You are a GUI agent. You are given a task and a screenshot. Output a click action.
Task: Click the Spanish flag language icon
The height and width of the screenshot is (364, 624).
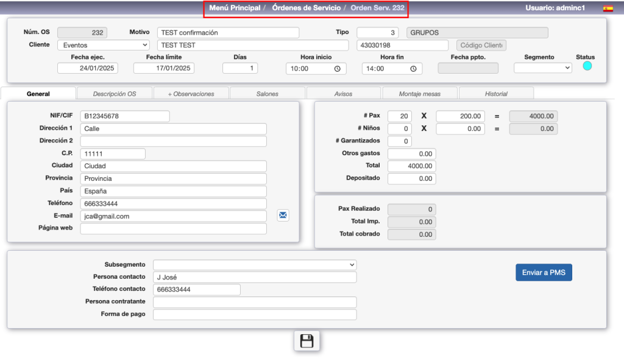tap(608, 9)
